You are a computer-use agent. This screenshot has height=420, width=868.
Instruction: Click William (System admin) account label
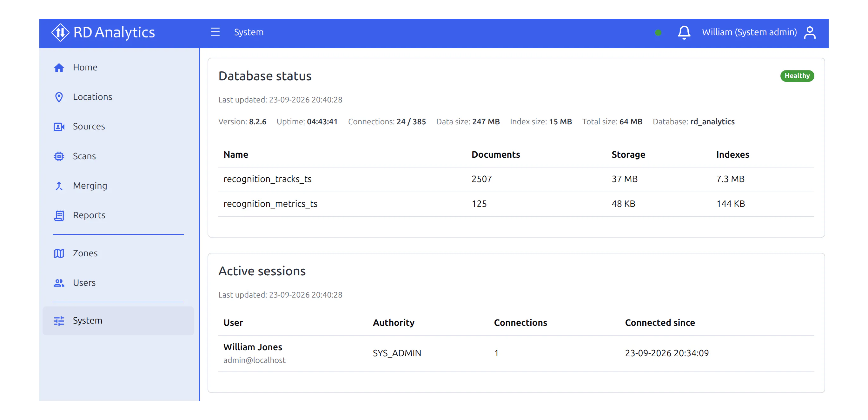pyautogui.click(x=749, y=32)
